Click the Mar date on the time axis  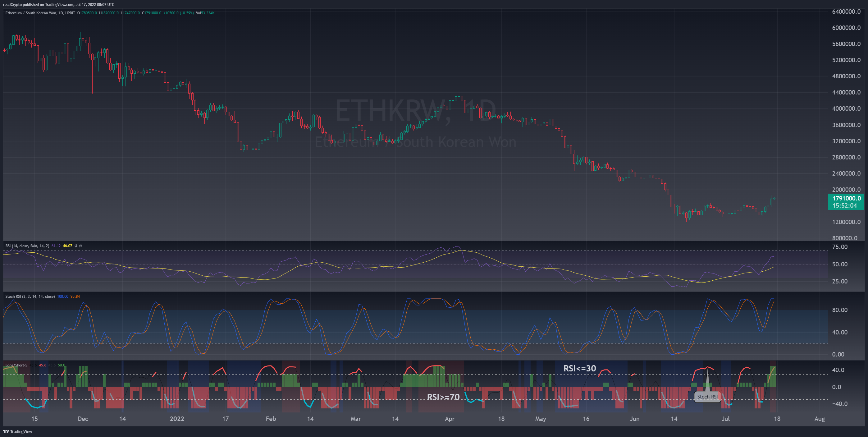click(x=356, y=419)
